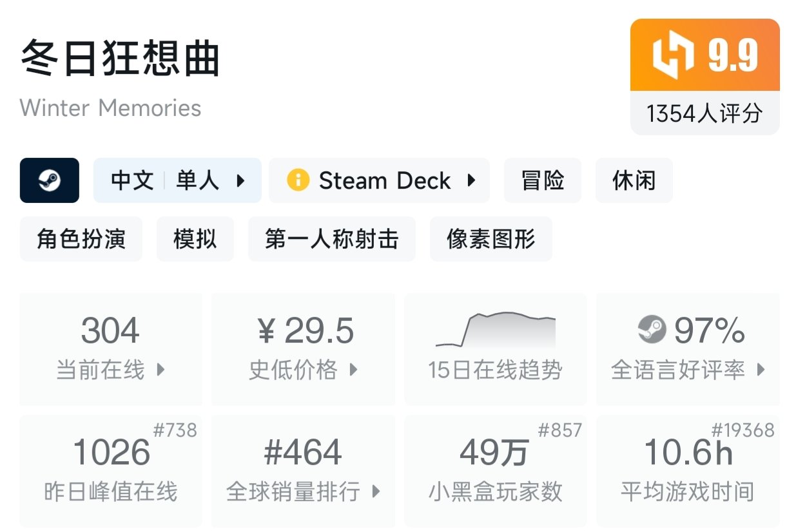Tap the Xiaoheihe logo on score badge
The image size is (807, 532).
[x=672, y=55]
